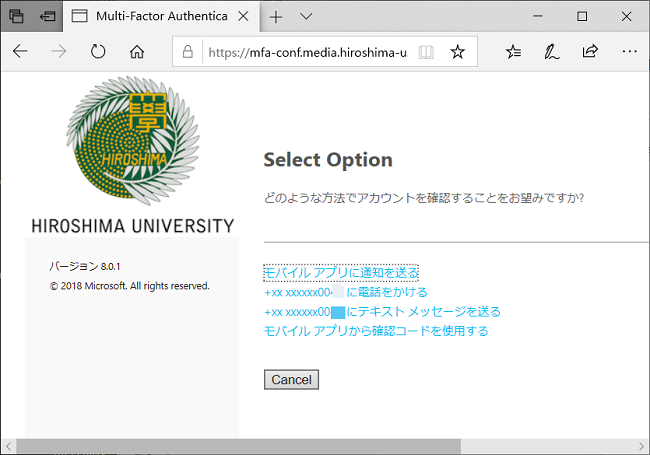Click the scrollbar left arrow
650x455 pixels.
(8, 446)
